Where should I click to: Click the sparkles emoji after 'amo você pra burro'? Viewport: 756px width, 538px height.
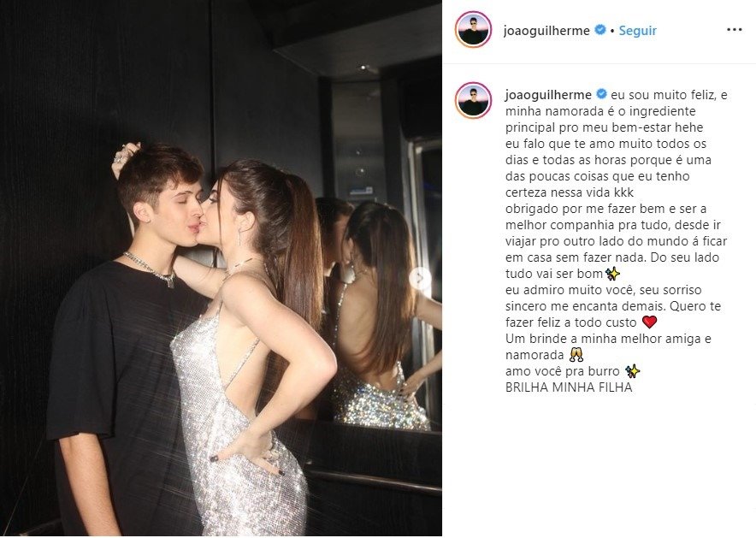[x=632, y=371]
